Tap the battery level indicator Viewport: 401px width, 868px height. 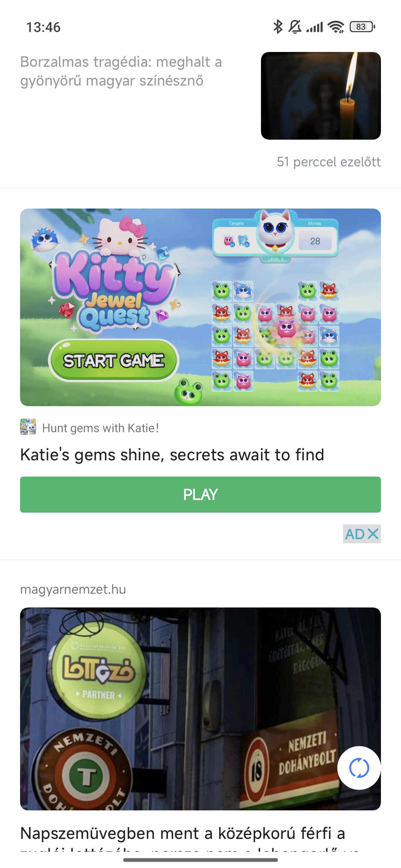click(x=362, y=27)
